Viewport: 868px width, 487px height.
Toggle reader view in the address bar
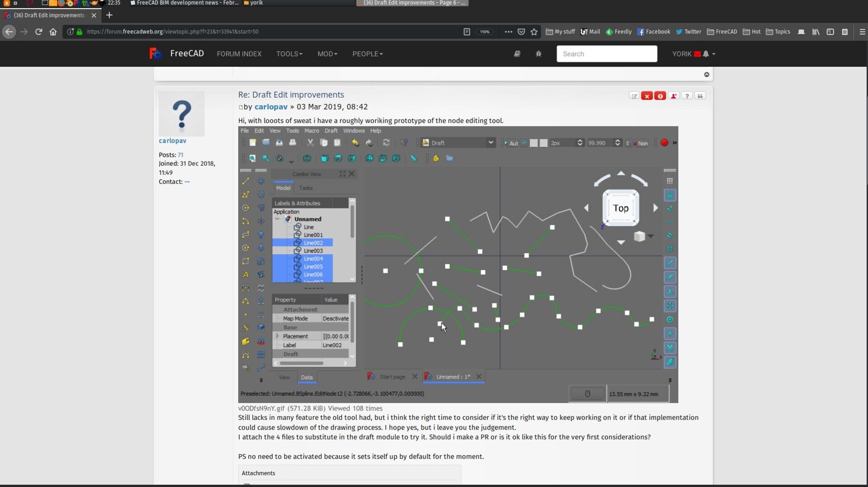[x=467, y=32]
